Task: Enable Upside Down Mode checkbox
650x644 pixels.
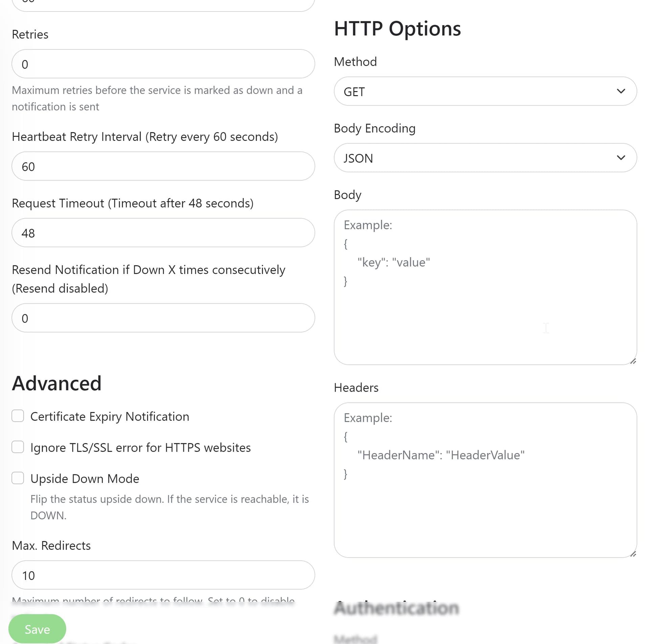Action: tap(18, 478)
